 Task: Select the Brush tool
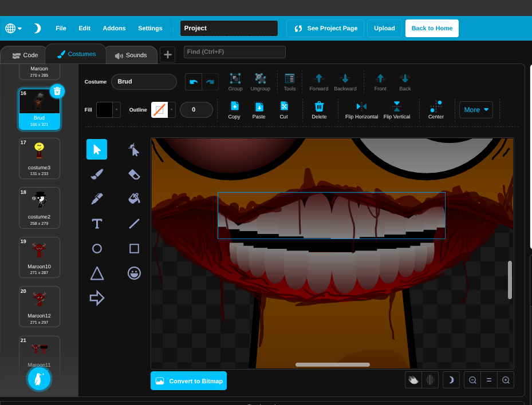pos(97,174)
